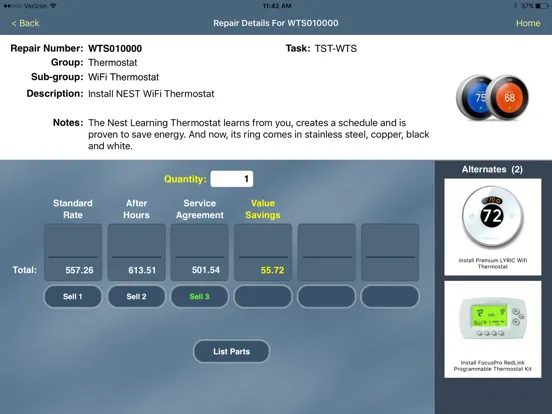Screen dimensions: 552x414
Task: Tap the blank sell button below Value Savings
Action: click(263, 296)
